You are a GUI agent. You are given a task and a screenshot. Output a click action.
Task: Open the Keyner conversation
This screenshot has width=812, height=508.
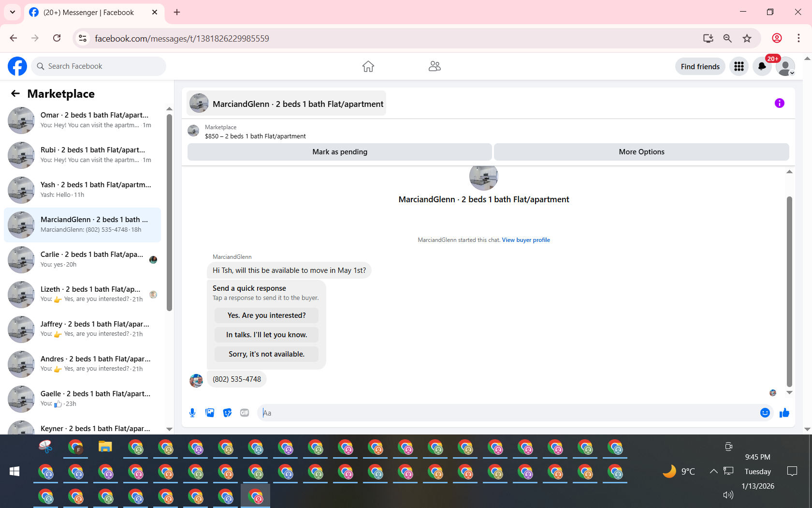[82, 428]
